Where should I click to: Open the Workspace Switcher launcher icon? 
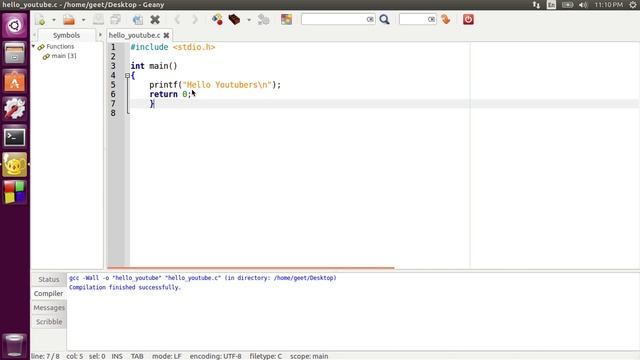15,192
